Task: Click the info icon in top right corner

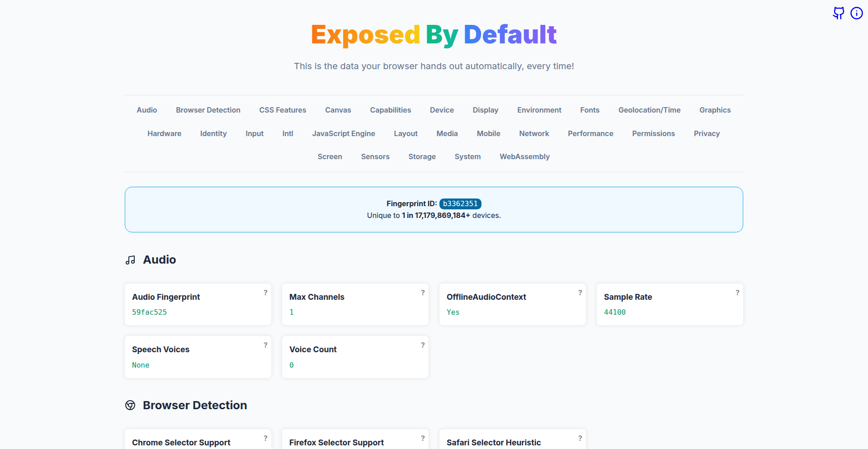Action: coord(857,13)
